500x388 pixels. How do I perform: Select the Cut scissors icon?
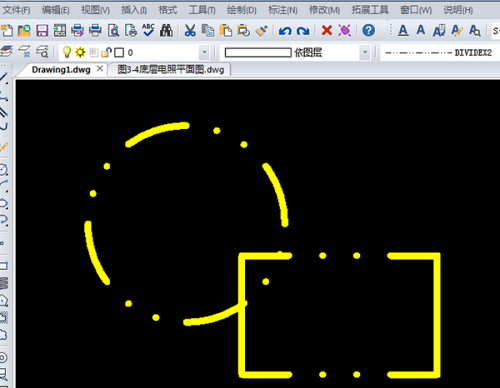pyautogui.click(x=190, y=31)
